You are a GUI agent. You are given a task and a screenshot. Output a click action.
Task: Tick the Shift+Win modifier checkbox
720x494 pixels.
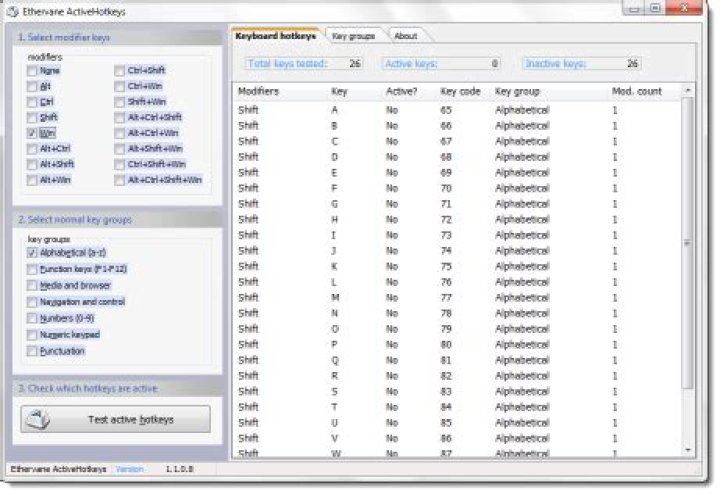(x=119, y=102)
